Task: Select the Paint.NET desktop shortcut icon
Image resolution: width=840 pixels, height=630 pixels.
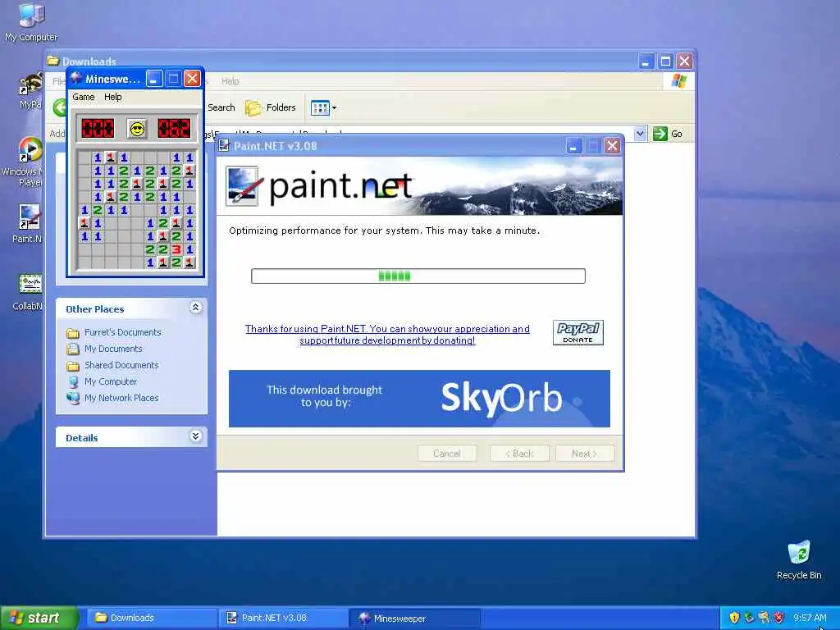Action: tap(28, 223)
